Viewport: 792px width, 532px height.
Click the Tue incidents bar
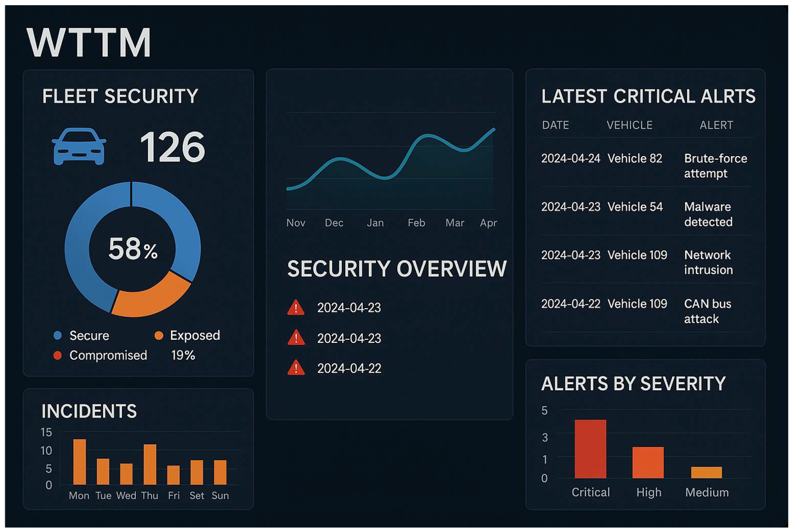tap(103, 472)
